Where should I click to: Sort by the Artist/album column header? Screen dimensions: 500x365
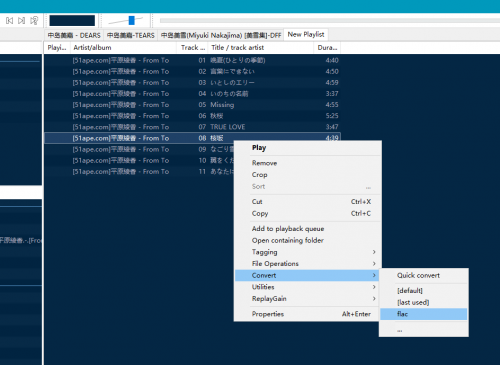pyautogui.click(x=123, y=48)
